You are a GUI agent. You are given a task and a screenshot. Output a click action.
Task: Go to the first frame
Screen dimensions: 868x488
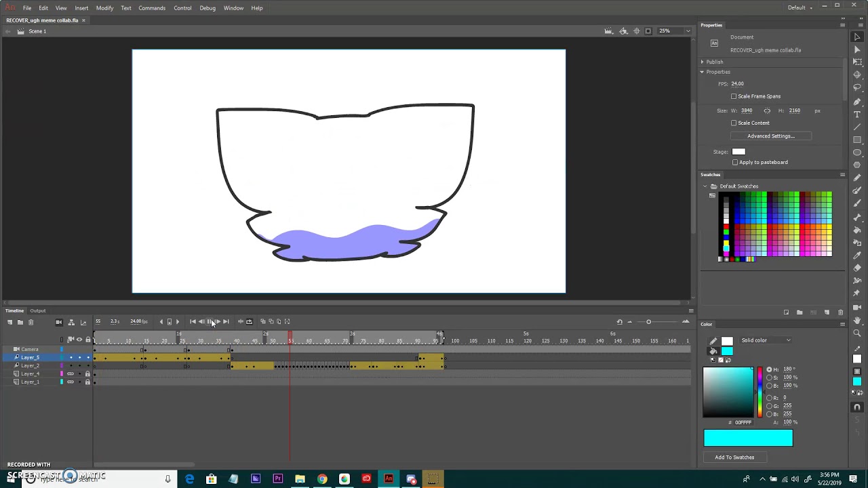point(193,322)
